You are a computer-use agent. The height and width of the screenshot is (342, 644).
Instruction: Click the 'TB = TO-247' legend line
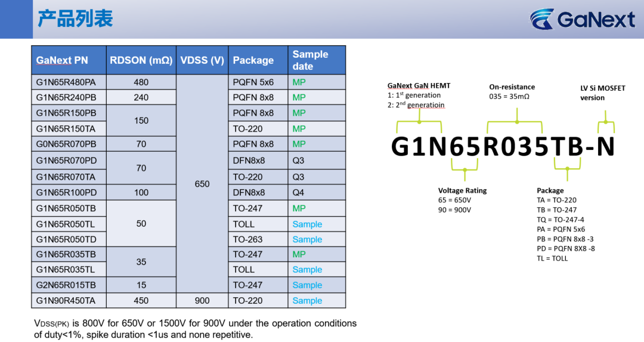pyautogui.click(x=556, y=209)
